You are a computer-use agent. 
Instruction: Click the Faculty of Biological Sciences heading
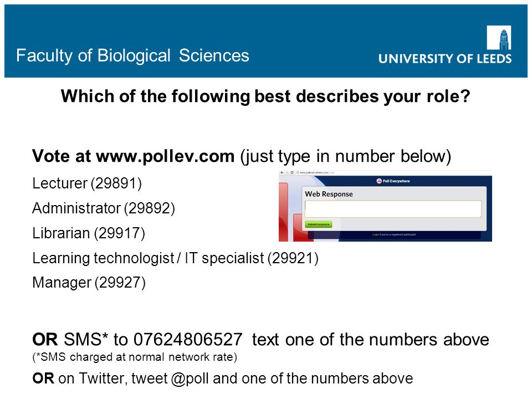point(132,55)
